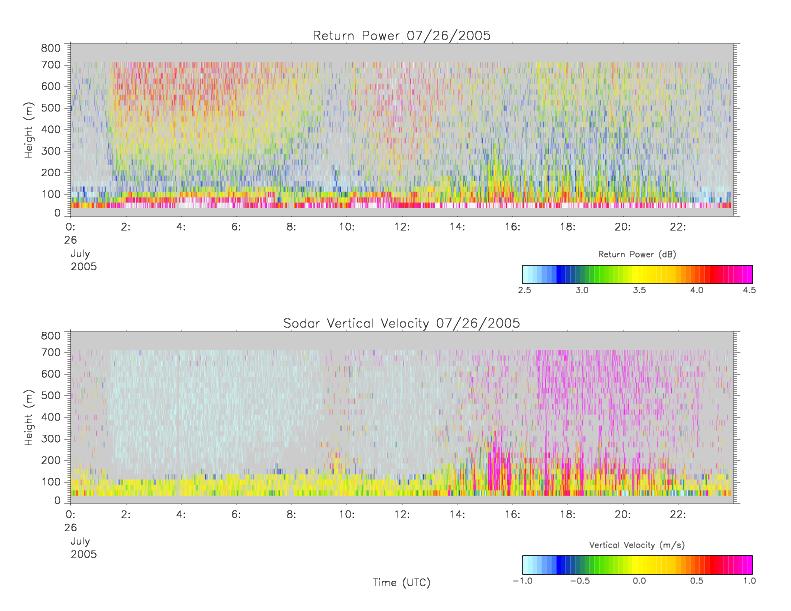Click the 700 height tick on Return Power chart

[50, 65]
